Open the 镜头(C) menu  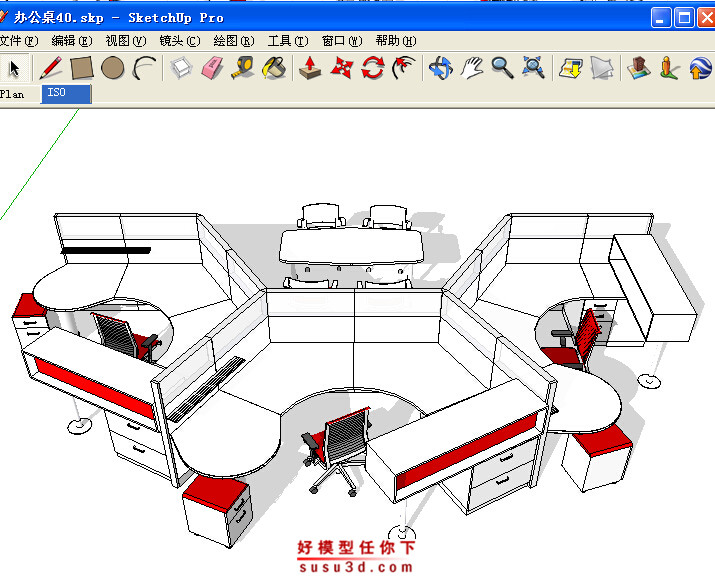[x=180, y=41]
